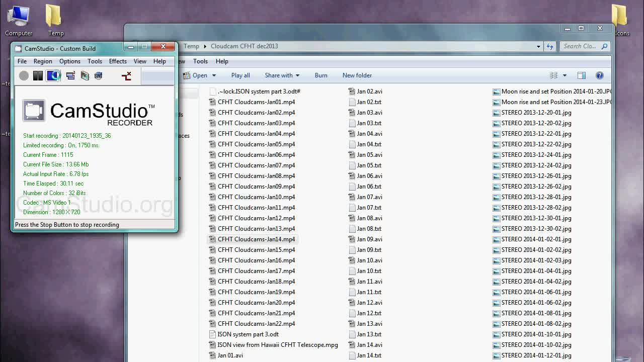This screenshot has width=644, height=362.
Task: Expand the address bar history dropdown
Action: coord(538,46)
